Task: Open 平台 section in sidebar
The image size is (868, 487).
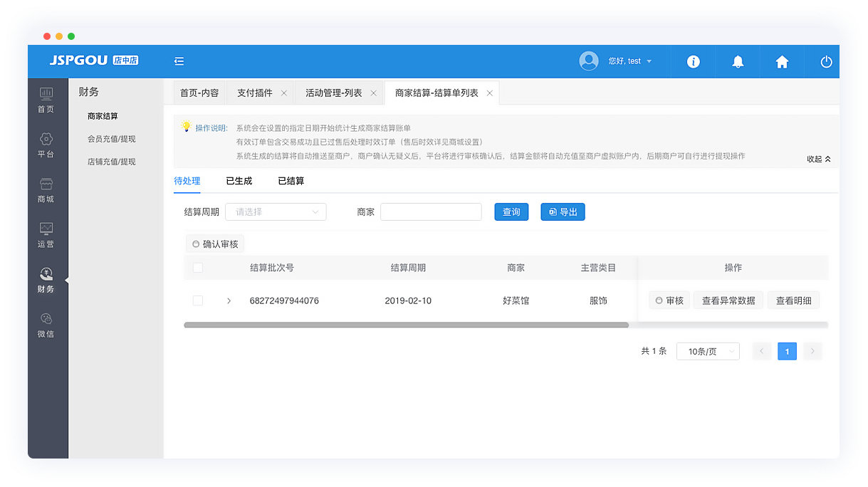Action: coord(46,145)
